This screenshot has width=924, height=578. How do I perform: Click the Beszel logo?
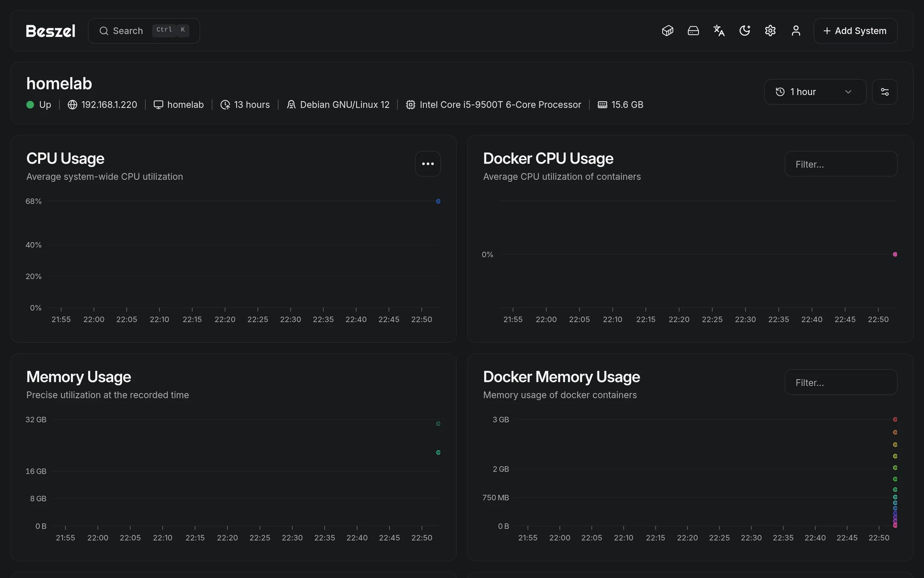point(50,31)
